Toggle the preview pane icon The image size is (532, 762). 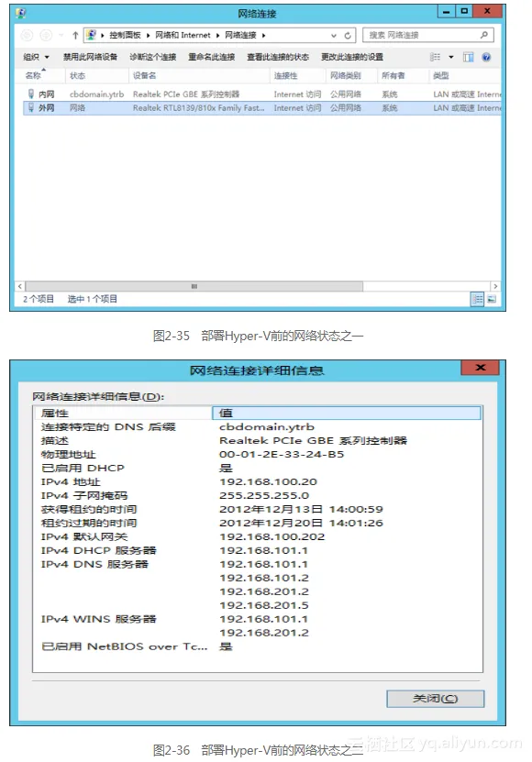(468, 58)
